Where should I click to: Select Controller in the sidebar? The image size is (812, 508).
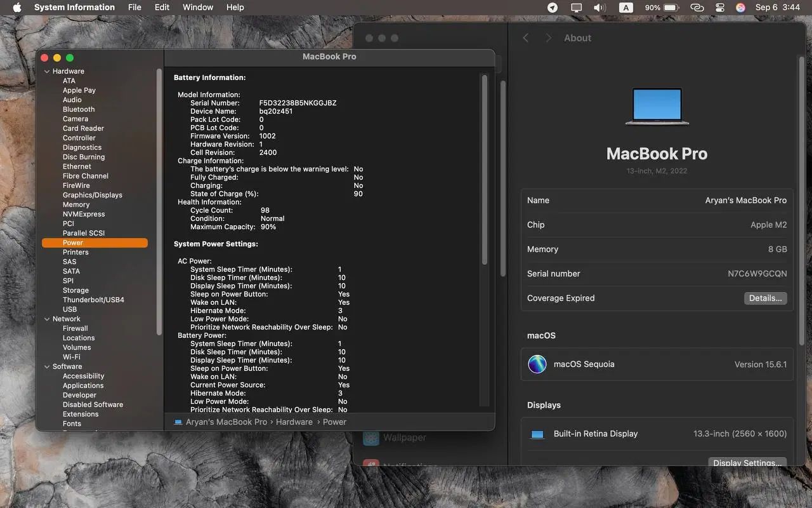click(79, 138)
